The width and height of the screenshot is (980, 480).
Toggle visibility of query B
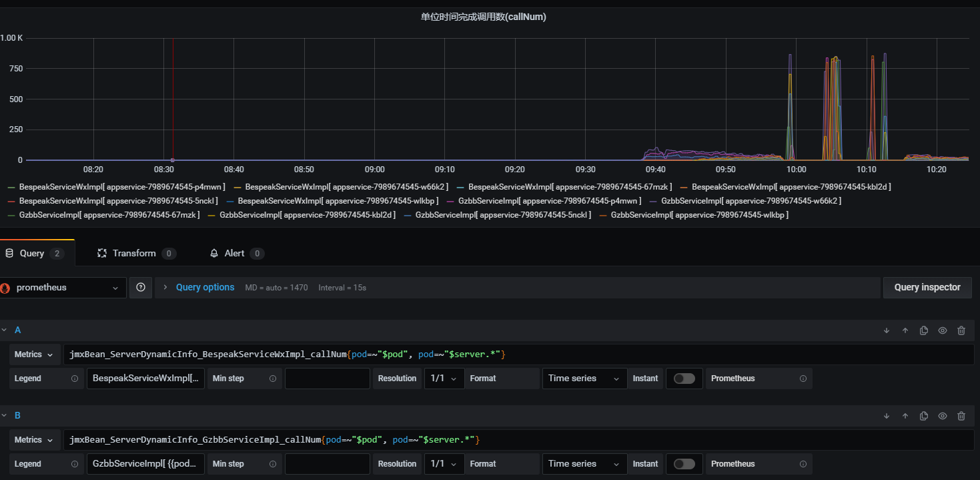click(x=943, y=416)
